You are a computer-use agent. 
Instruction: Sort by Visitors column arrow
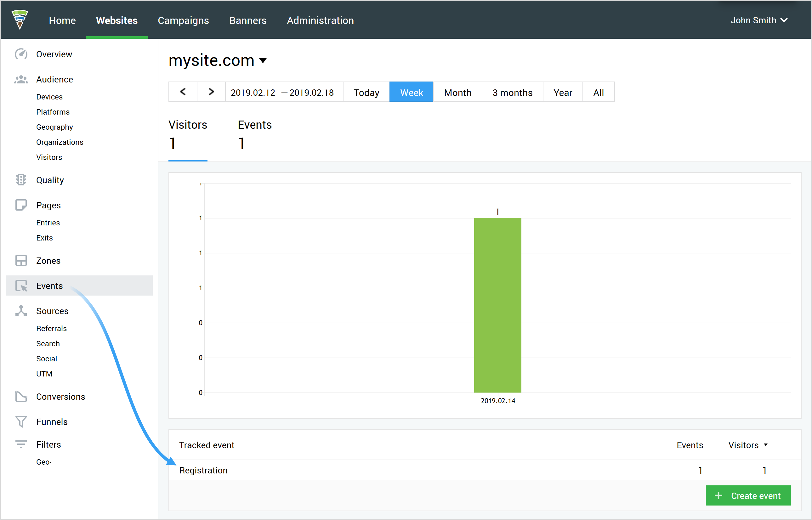tap(766, 445)
